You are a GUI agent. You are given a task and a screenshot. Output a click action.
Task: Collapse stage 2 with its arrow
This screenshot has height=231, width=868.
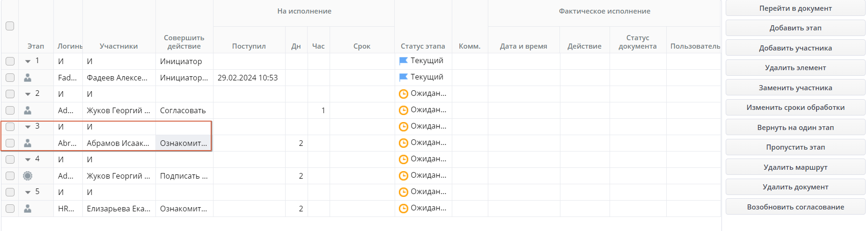[x=28, y=94]
